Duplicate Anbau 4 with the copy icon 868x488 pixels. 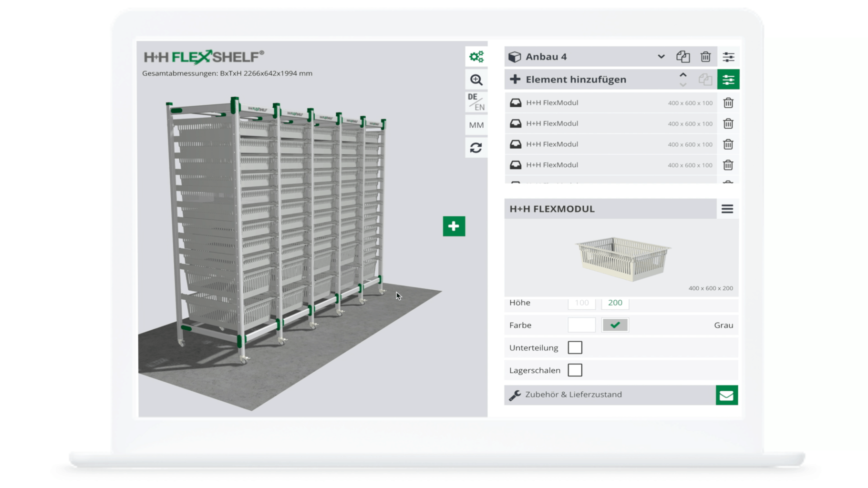click(682, 57)
